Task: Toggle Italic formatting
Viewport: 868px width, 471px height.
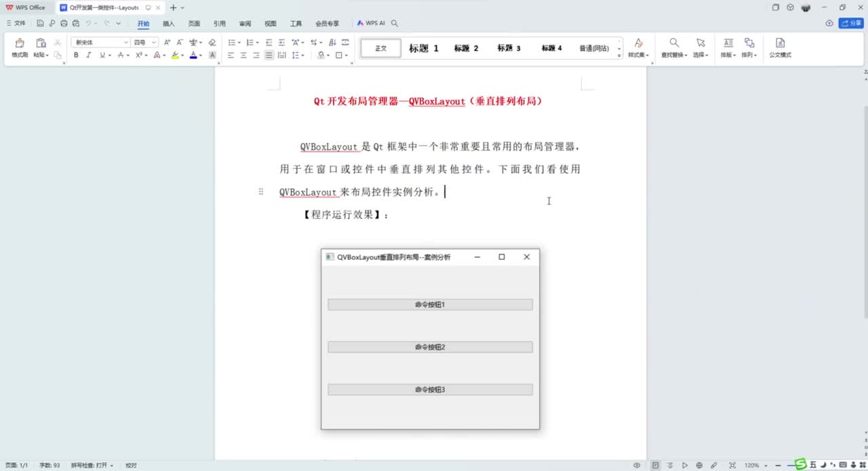Action: click(x=88, y=55)
